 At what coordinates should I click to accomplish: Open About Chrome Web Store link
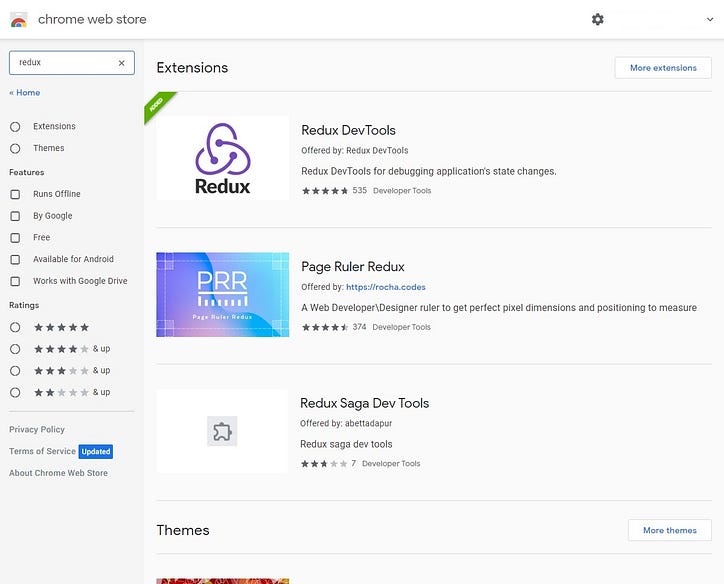tap(58, 473)
